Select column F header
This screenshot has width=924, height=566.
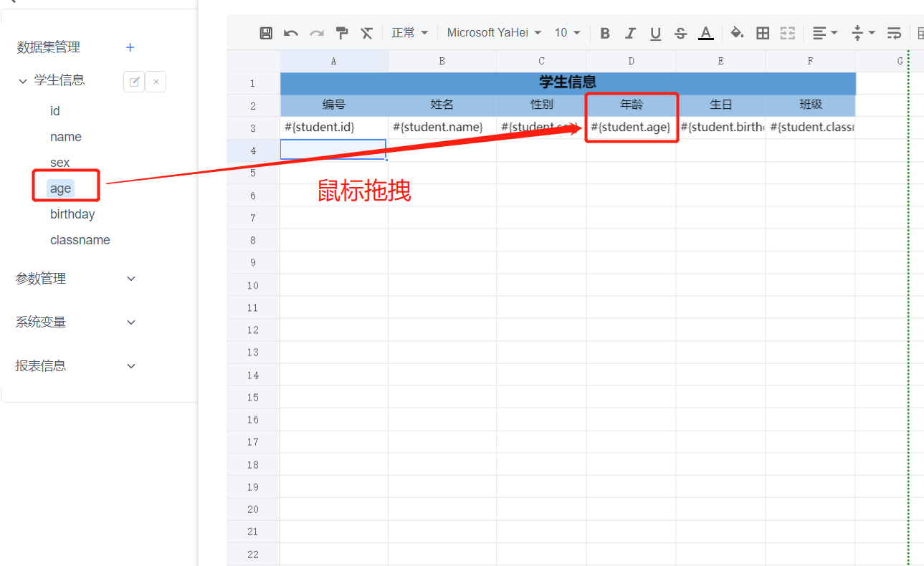810,61
